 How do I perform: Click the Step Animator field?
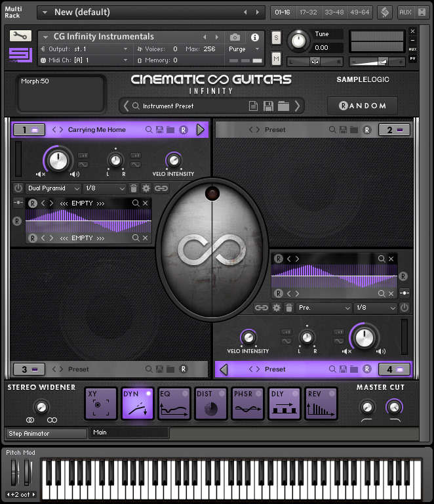(x=47, y=433)
